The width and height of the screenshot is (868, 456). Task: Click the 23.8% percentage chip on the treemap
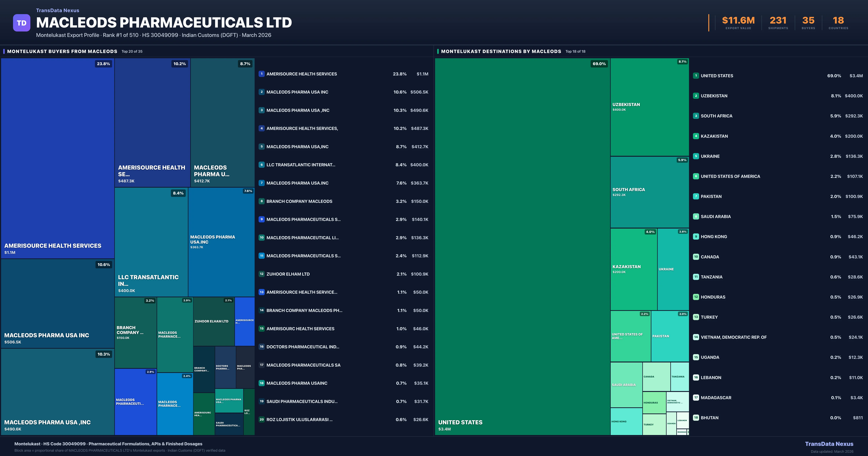(103, 64)
